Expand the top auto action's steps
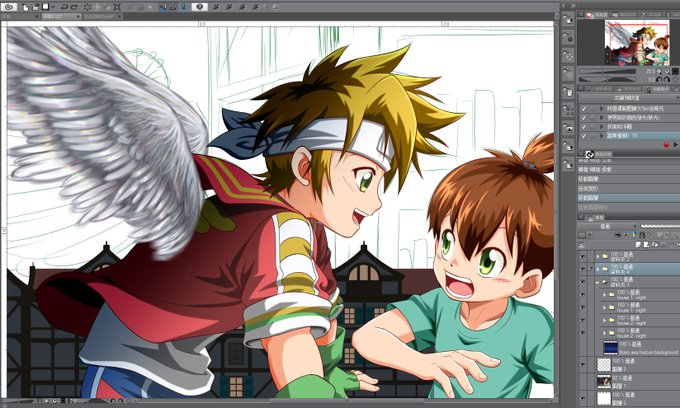The width and height of the screenshot is (680, 408). 602,109
